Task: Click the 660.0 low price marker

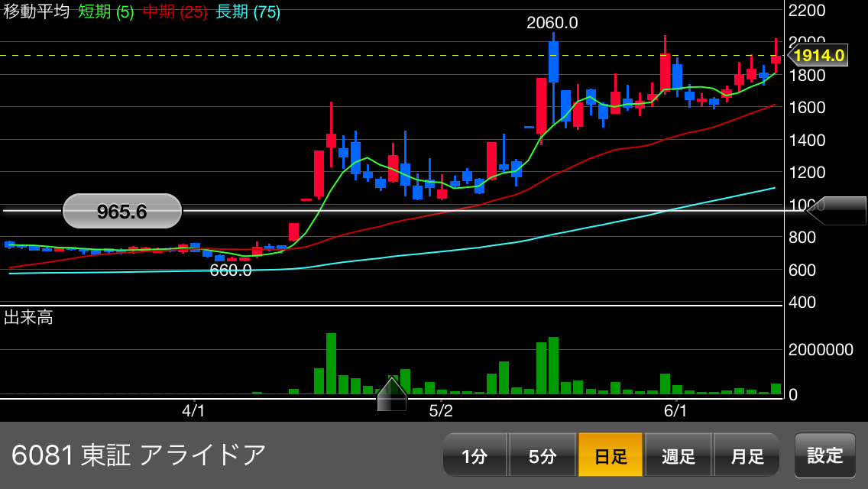Action: 231,270
